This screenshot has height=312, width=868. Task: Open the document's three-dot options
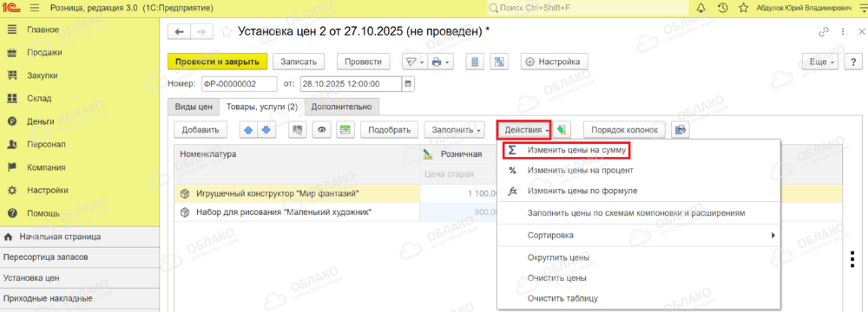coord(843,31)
